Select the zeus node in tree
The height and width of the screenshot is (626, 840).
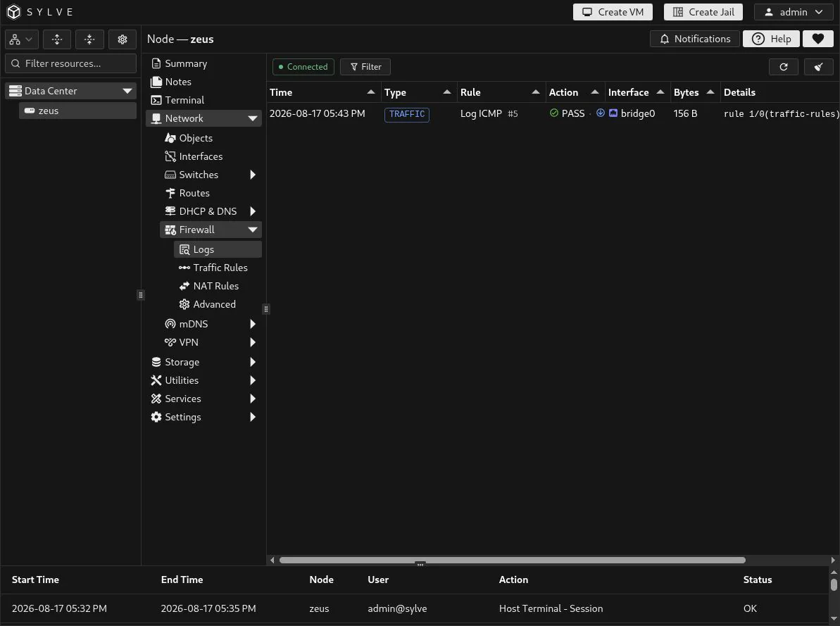pos(77,111)
